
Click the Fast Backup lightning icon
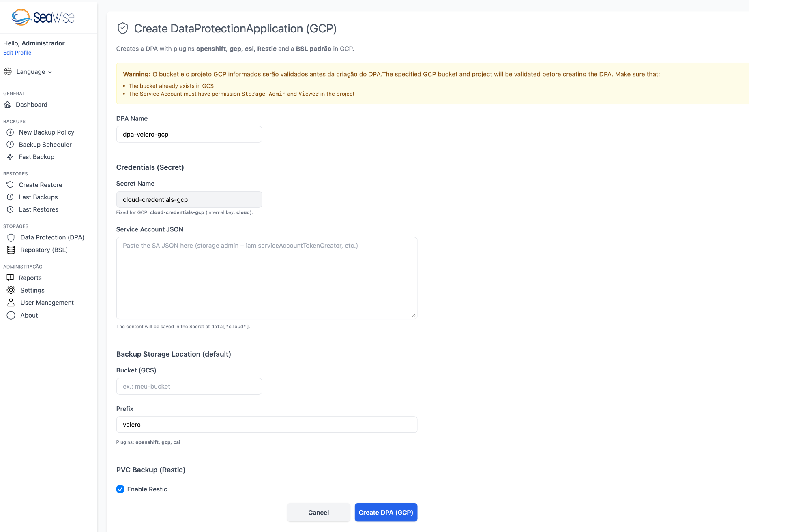click(10, 157)
